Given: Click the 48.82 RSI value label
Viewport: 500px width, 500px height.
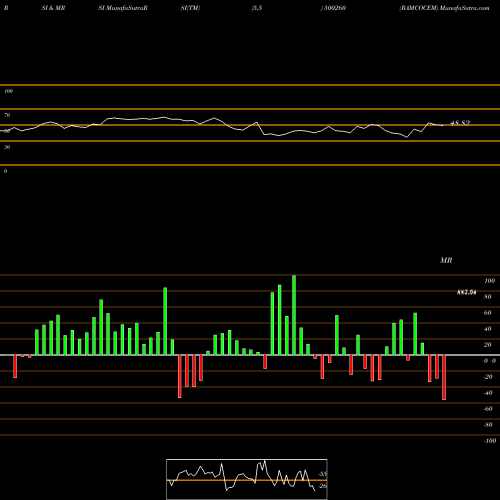Looking at the screenshot, I should [460, 123].
